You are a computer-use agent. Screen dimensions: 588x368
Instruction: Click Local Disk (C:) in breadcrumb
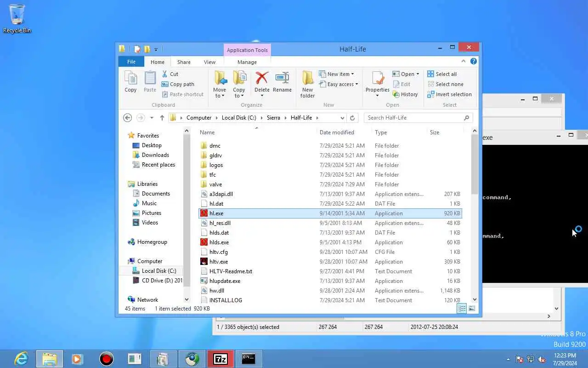pos(239,118)
